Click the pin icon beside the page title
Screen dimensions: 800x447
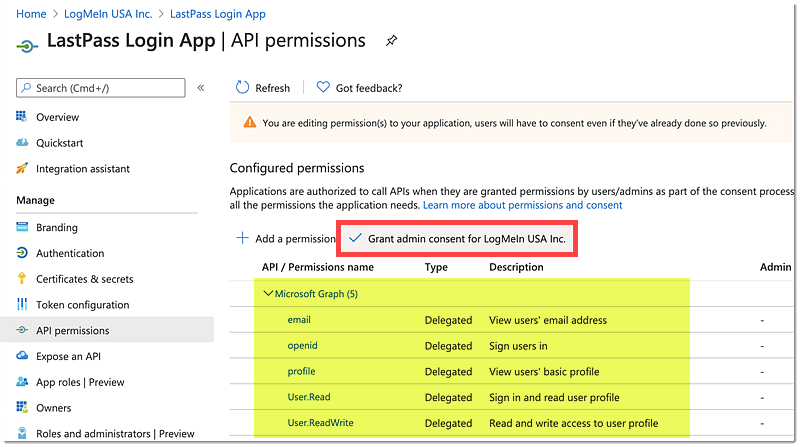[391, 41]
